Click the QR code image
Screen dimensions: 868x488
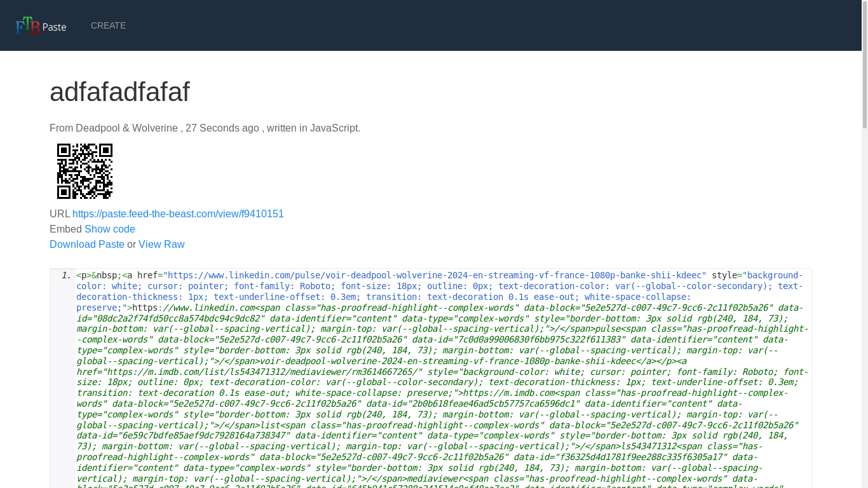tap(85, 171)
